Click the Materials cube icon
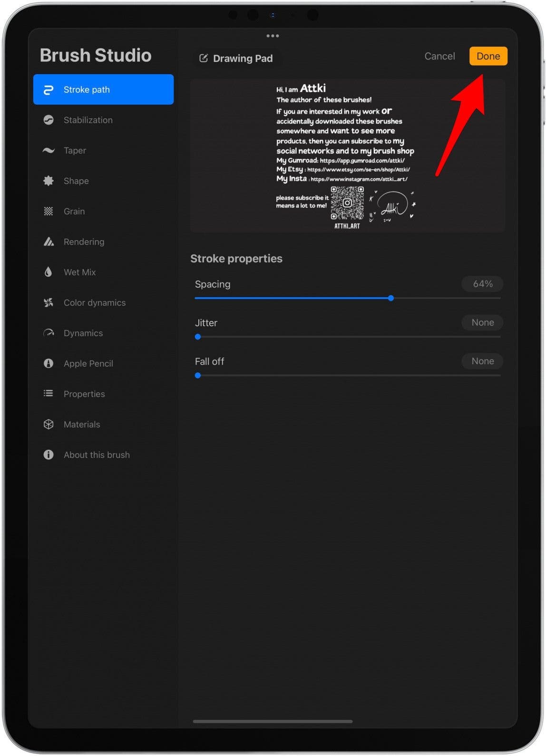This screenshot has height=756, width=546. tap(49, 424)
